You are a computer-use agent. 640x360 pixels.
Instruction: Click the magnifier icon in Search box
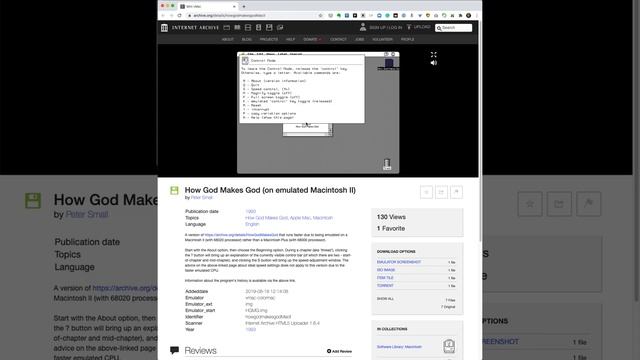coord(439,28)
